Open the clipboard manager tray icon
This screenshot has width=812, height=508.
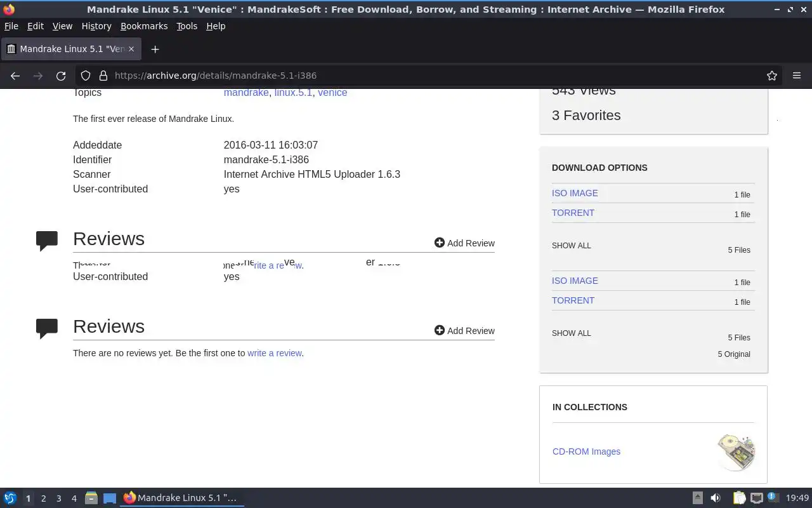(x=739, y=498)
